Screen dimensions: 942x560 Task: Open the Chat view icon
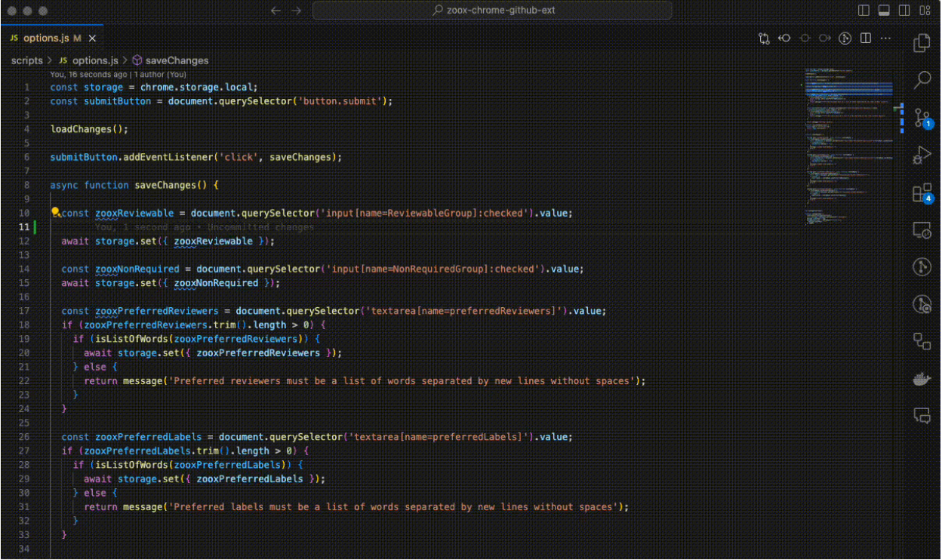click(x=922, y=415)
